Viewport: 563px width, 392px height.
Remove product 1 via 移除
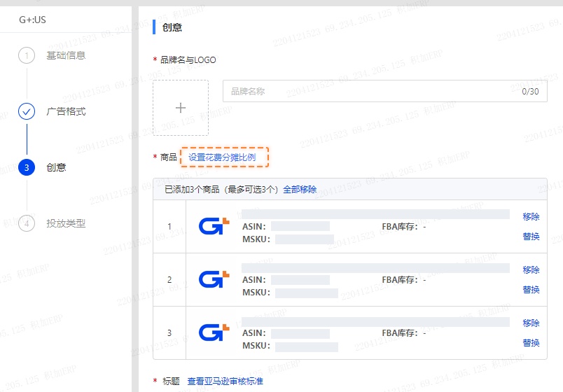[531, 216]
